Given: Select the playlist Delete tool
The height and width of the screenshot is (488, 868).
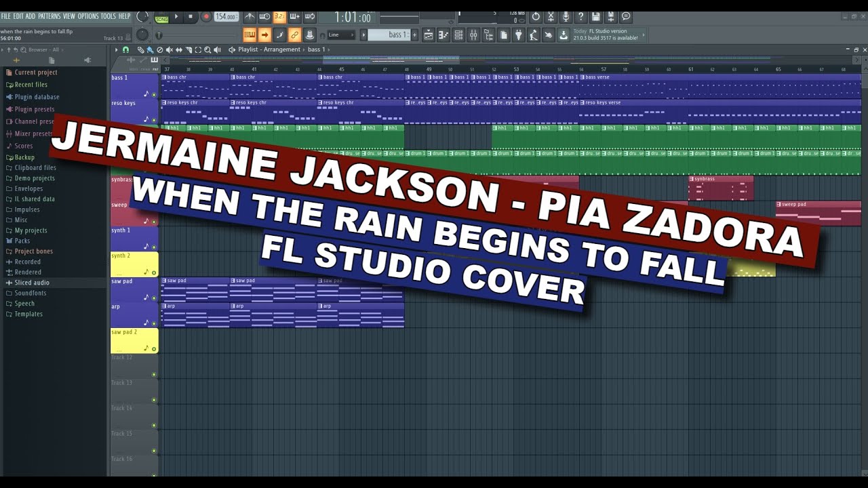Looking at the screenshot, I should tap(159, 49).
